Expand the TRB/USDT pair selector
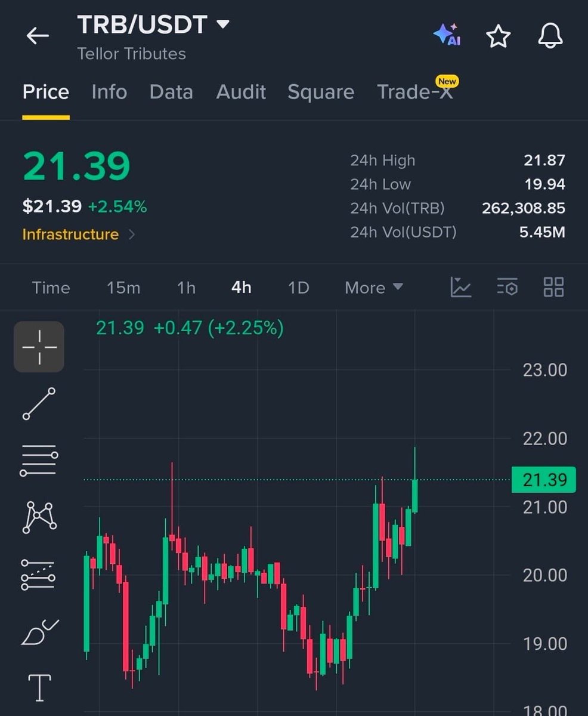Image resolution: width=588 pixels, height=716 pixels. click(222, 24)
